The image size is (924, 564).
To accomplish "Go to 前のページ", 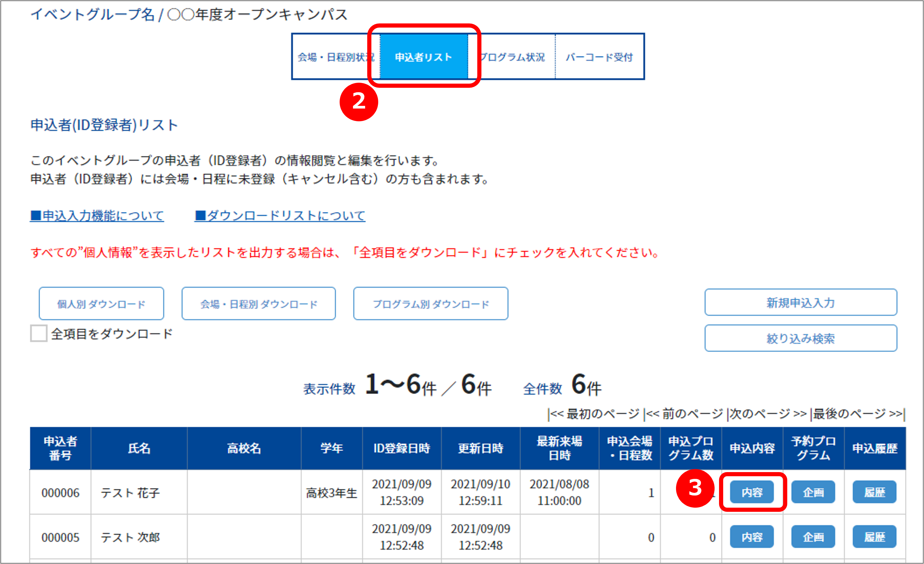I will 685,414.
